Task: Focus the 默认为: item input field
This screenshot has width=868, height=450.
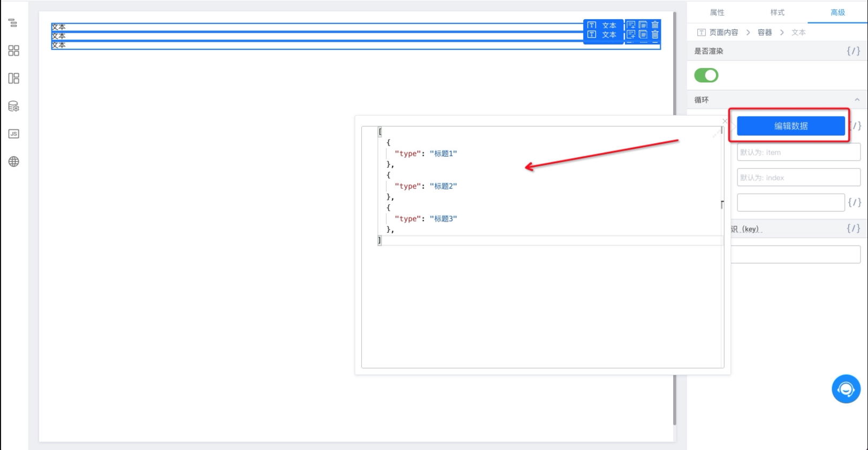Action: [798, 152]
